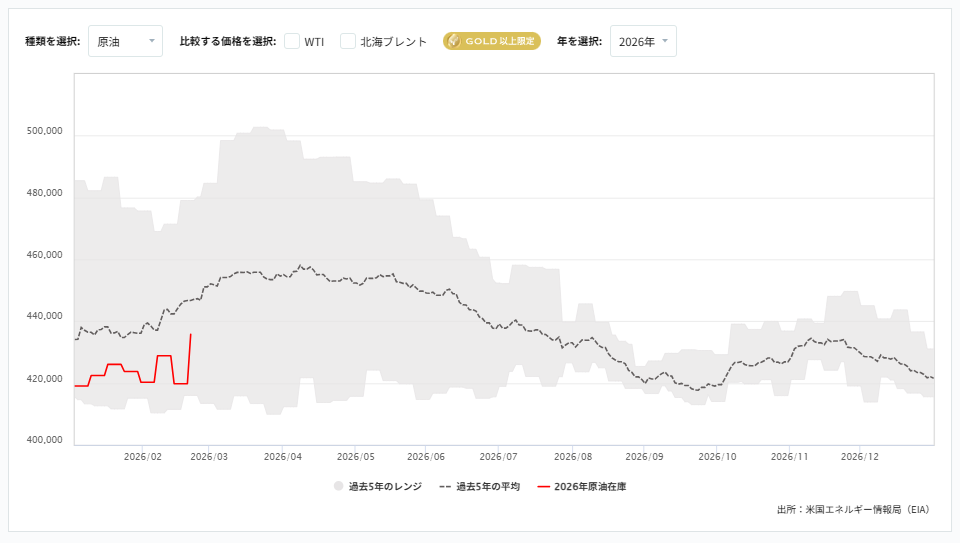This screenshot has height=543, width=960.
Task: Click the 2026/04 x-axis label
Action: pyautogui.click(x=283, y=457)
